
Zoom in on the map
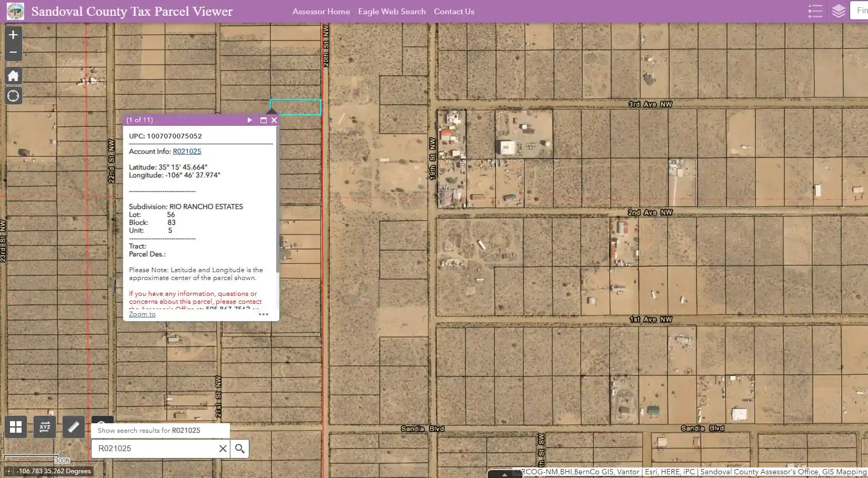tap(13, 35)
